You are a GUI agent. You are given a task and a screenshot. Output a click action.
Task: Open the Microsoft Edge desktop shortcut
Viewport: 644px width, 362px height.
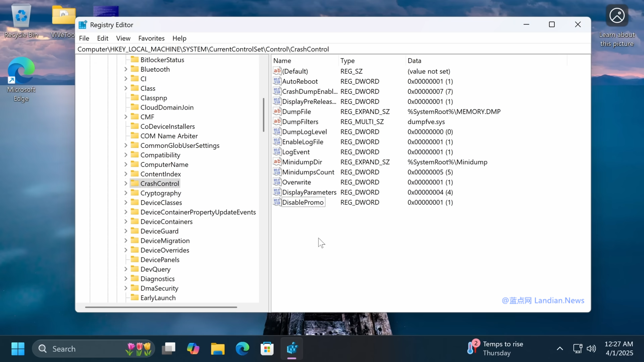[21, 80]
